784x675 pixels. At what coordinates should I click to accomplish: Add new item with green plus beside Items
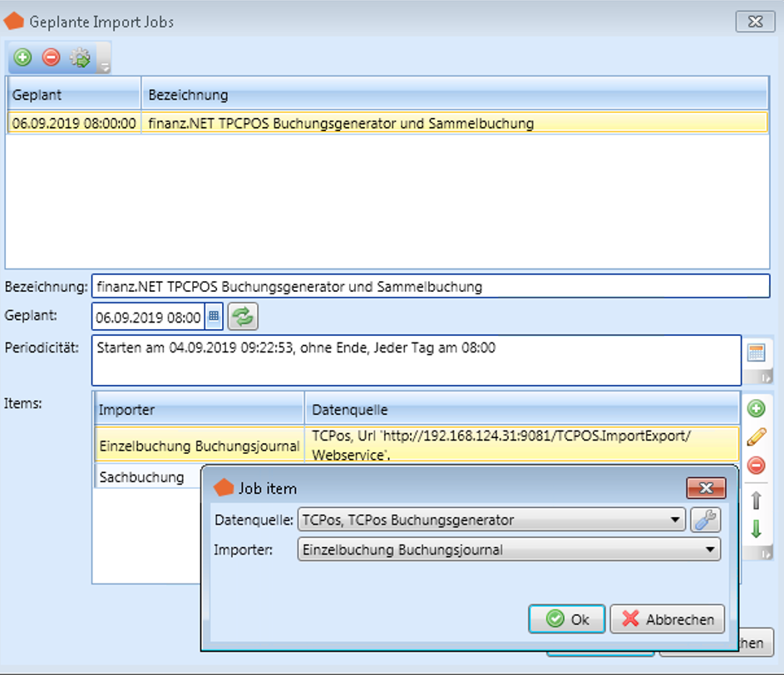tap(756, 408)
